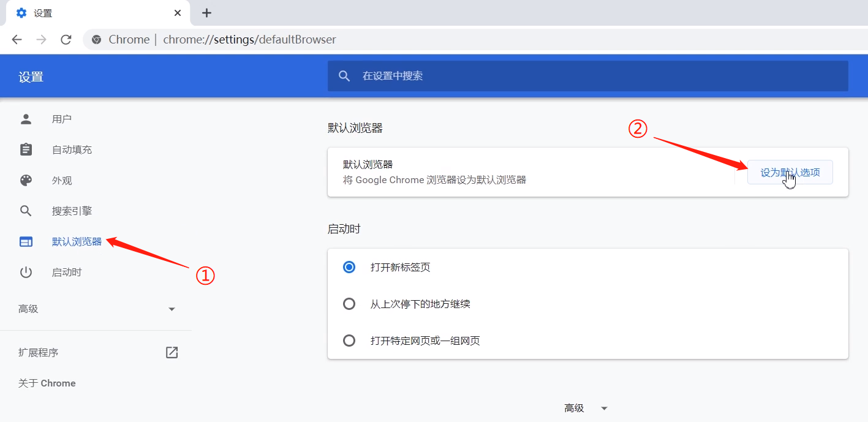Open the search-in-settings magnifier icon
This screenshot has height=422, width=868.
tap(344, 75)
